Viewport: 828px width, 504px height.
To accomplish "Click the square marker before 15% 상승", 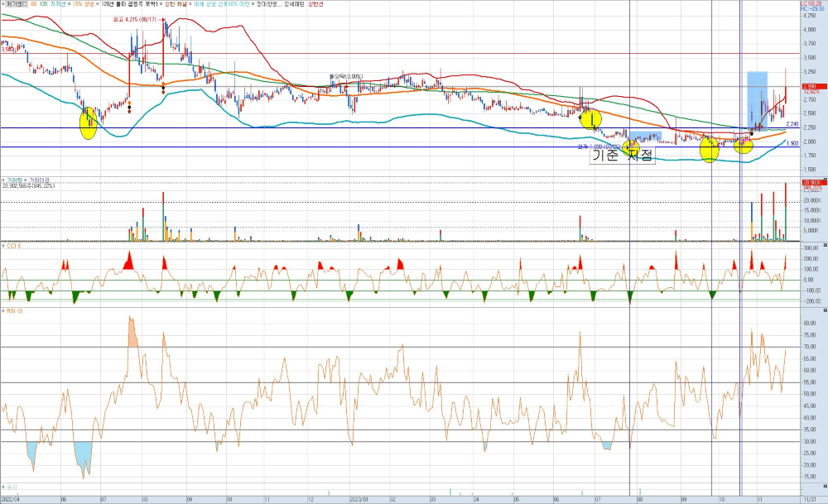I will (x=70, y=3).
